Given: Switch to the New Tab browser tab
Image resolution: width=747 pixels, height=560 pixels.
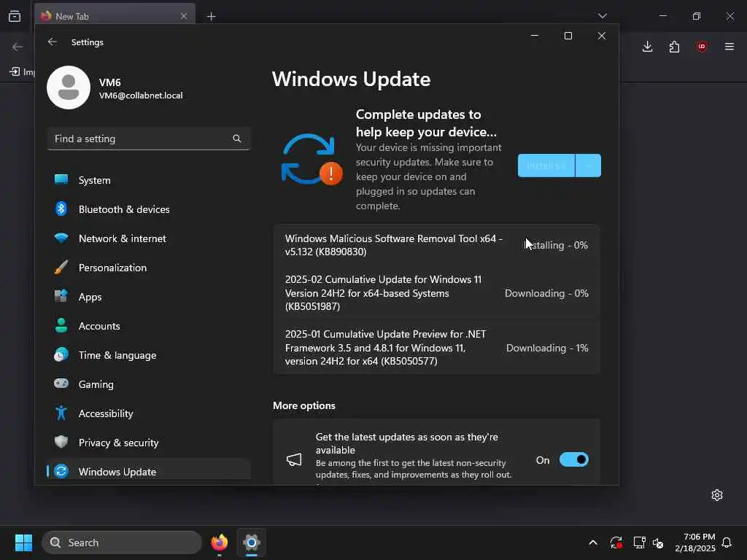Looking at the screenshot, I should click(x=115, y=16).
